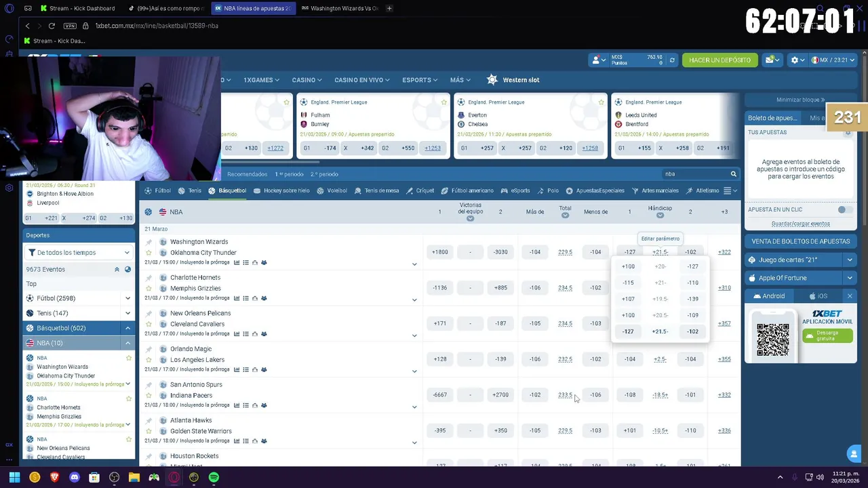Screen dimensions: 868x488
Task: Click the search magnifier next to nba
Action: pos(733,174)
